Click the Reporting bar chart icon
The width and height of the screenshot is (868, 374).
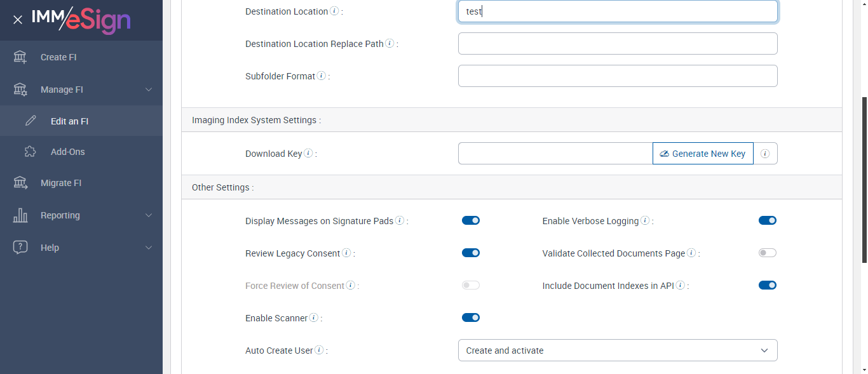[20, 215]
